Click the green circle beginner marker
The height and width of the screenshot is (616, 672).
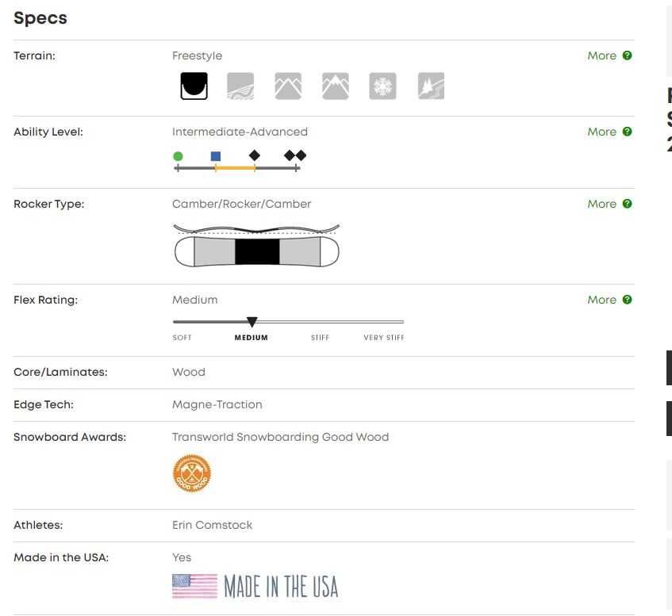pyautogui.click(x=178, y=156)
